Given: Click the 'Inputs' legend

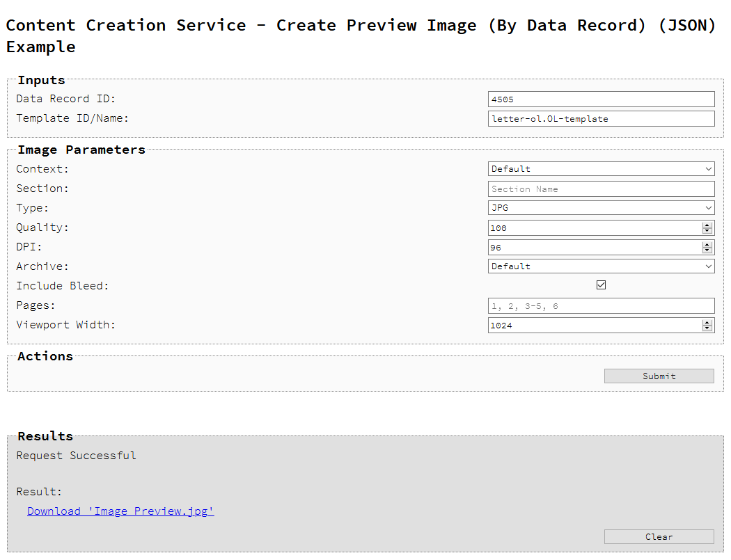Looking at the screenshot, I should coord(42,80).
